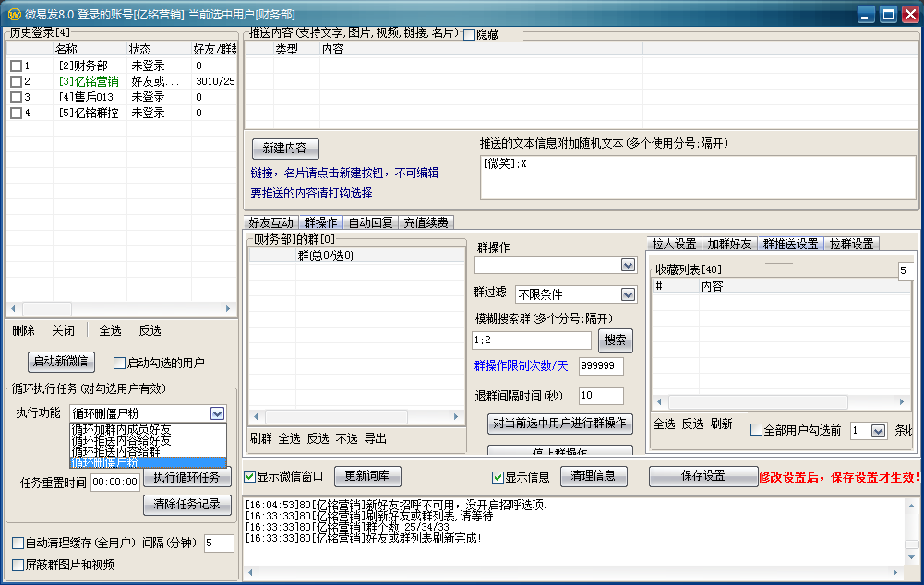
Task: Click 退群间隔时间 field showing 10
Action: pos(601,395)
